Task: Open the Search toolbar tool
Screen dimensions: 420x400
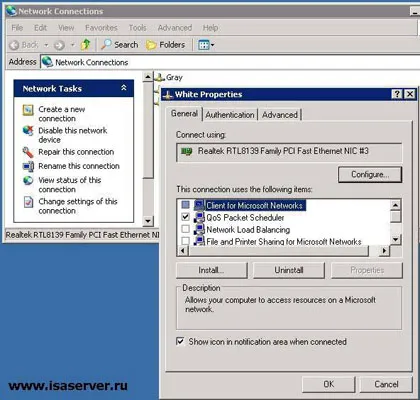Action: point(120,45)
